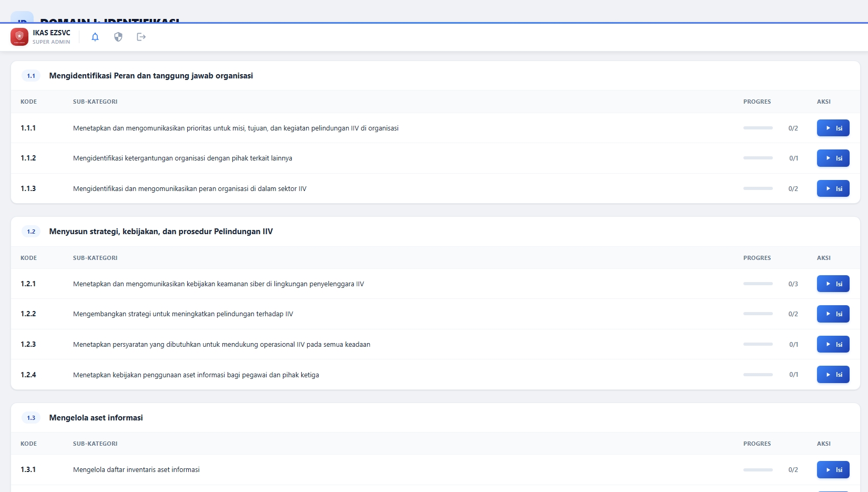Click the 1.2 section number badge
The width and height of the screenshot is (868, 492).
31,231
